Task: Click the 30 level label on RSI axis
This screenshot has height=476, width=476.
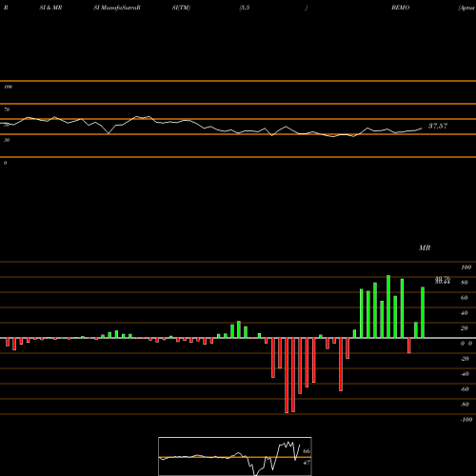Action: point(7,140)
